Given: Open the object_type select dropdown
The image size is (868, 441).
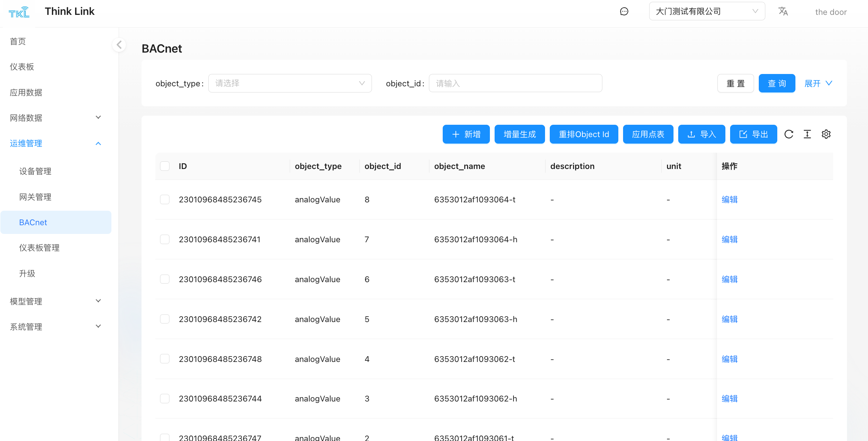Looking at the screenshot, I should [x=290, y=83].
